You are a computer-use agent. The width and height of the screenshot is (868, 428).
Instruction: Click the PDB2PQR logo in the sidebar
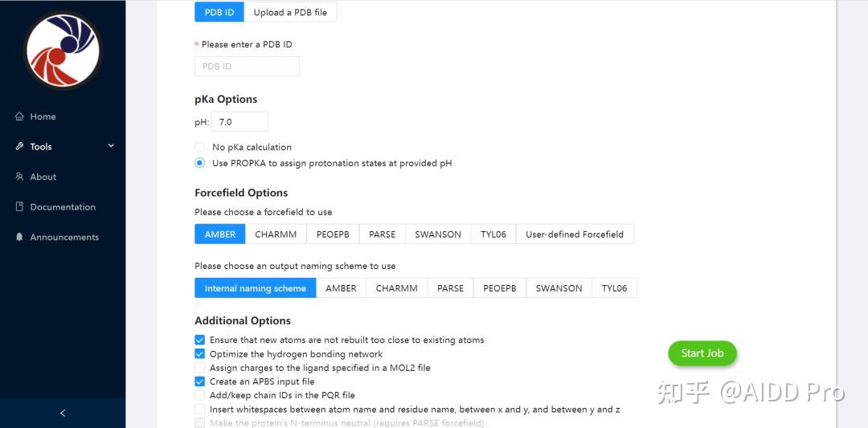point(63,50)
